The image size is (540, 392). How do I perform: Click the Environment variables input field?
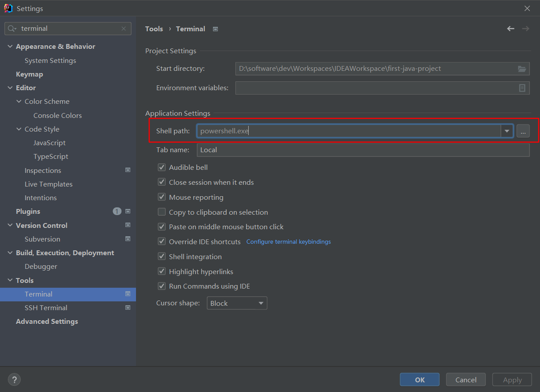coord(382,88)
